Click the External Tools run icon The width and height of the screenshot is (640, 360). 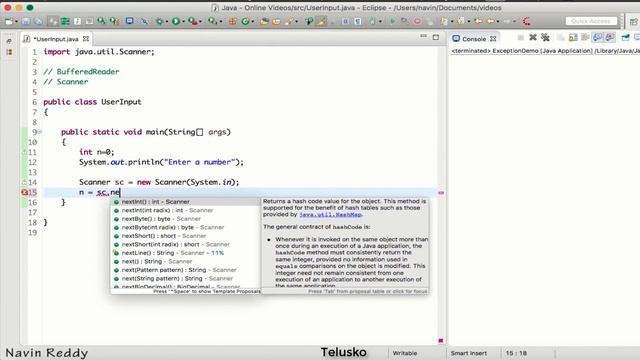tap(213, 21)
